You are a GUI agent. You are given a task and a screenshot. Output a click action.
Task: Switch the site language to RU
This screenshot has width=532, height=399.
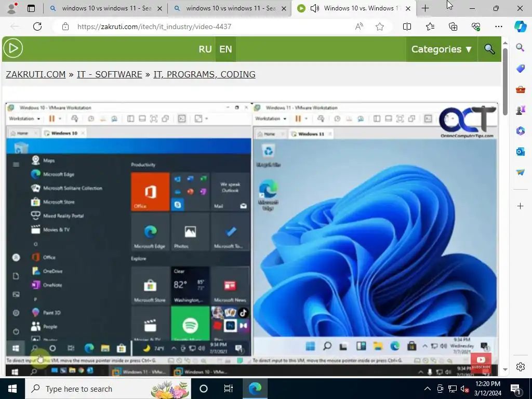click(x=205, y=49)
